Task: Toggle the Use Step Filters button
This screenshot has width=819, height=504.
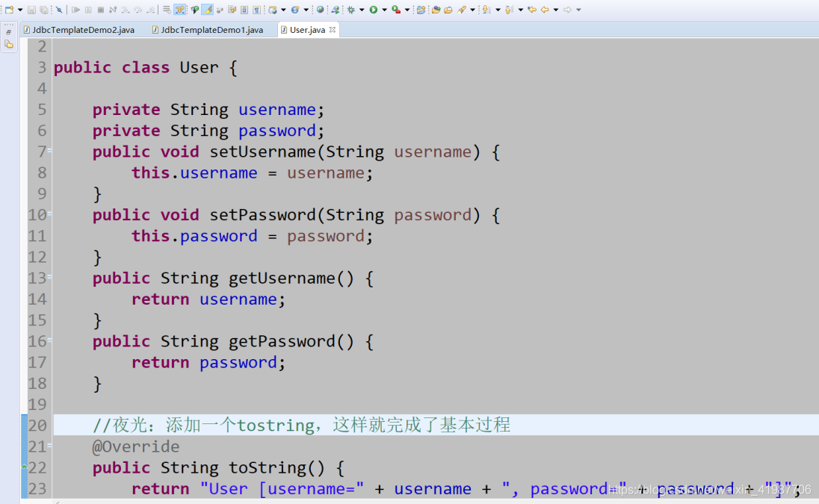Action: pos(179,10)
